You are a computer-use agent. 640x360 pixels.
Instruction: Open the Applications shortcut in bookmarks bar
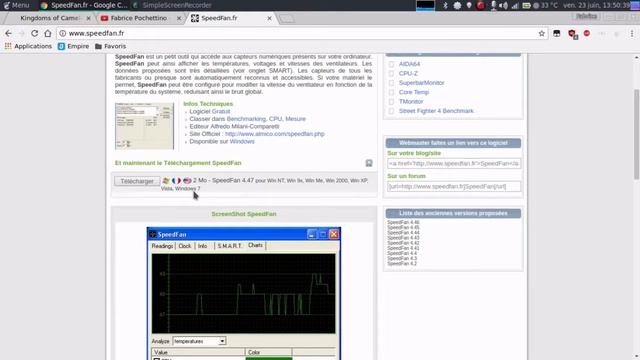28,46
